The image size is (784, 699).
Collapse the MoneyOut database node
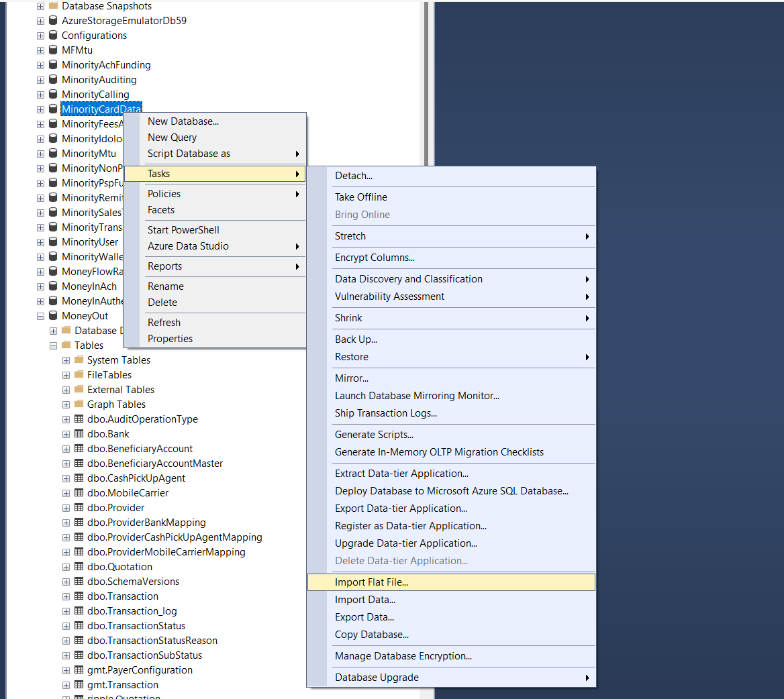pos(40,316)
